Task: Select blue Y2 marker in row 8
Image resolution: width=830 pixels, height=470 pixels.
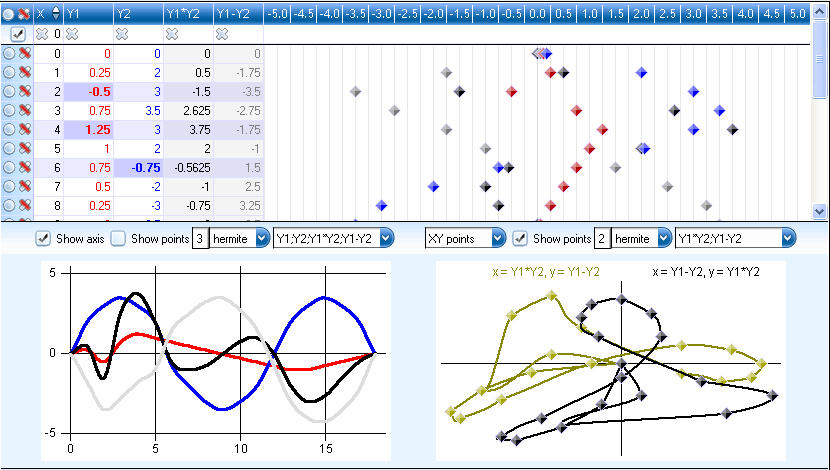Action: (x=381, y=206)
